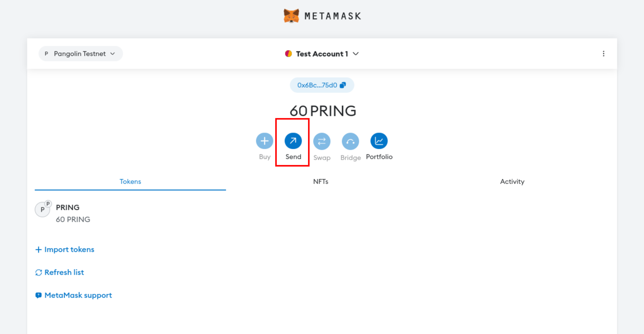The height and width of the screenshot is (334, 644).
Task: Click the Refresh list circular arrows icon
Action: tap(39, 272)
